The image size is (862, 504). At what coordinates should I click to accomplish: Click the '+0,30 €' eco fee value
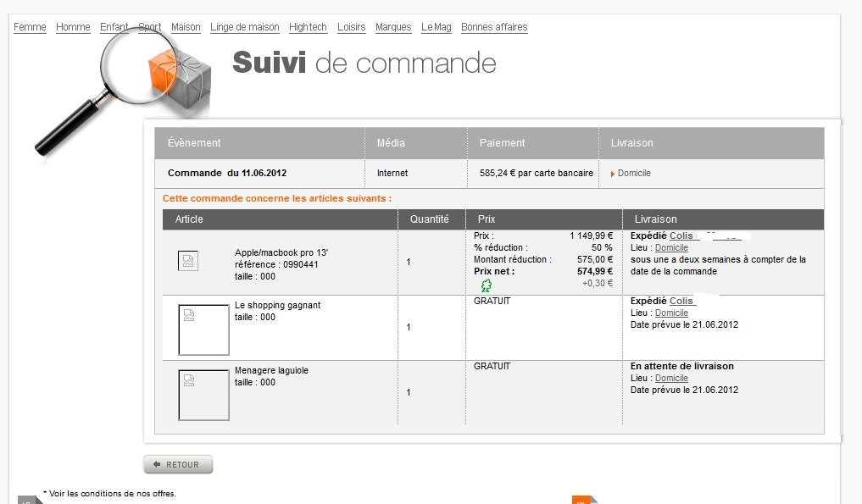(x=598, y=283)
